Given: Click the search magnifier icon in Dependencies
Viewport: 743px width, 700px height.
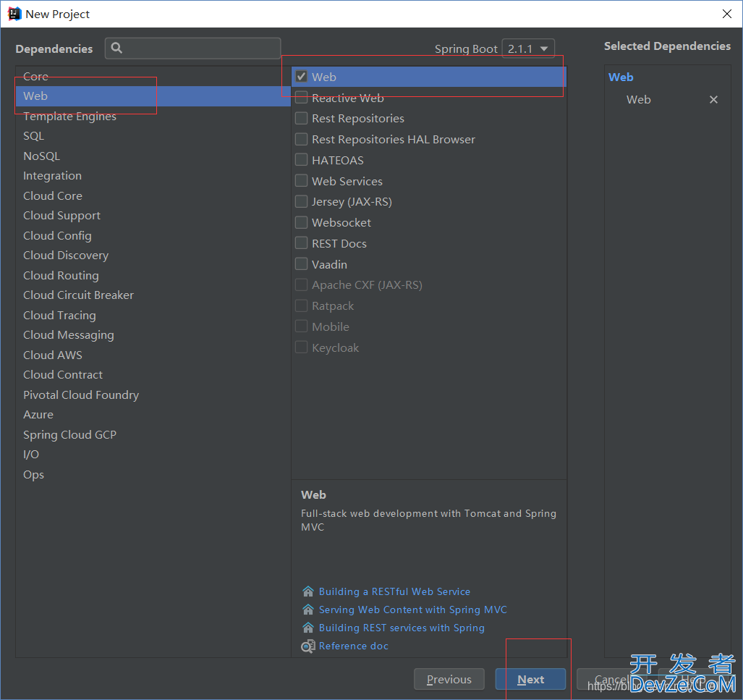Looking at the screenshot, I should pyautogui.click(x=116, y=48).
